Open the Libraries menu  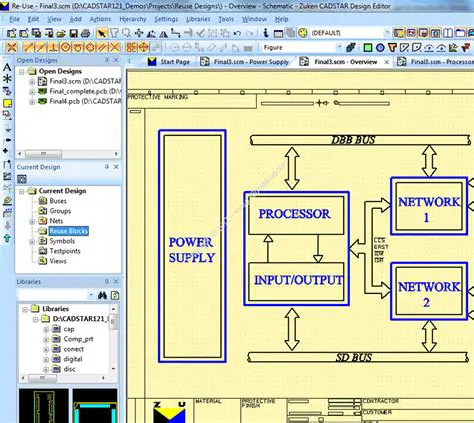(198, 19)
